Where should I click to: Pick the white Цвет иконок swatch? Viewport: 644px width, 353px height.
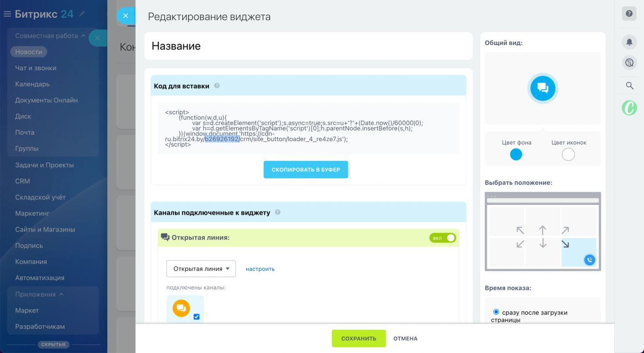click(x=568, y=154)
